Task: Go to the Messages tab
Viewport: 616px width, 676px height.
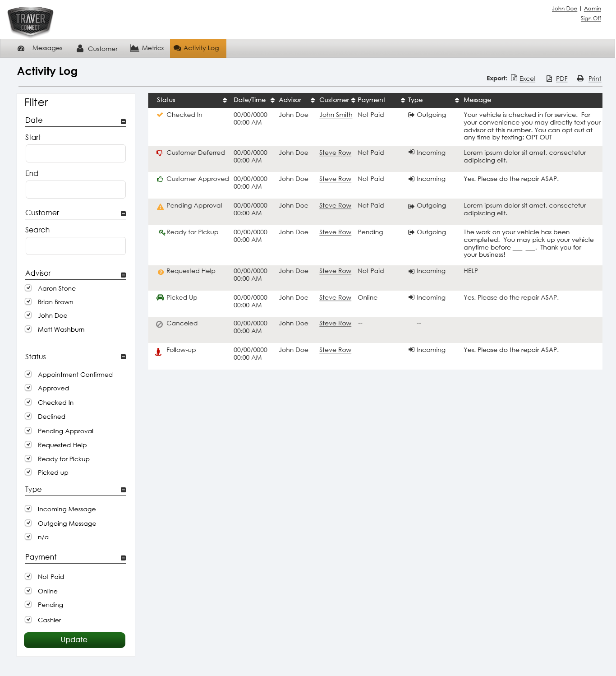Action: [40, 48]
